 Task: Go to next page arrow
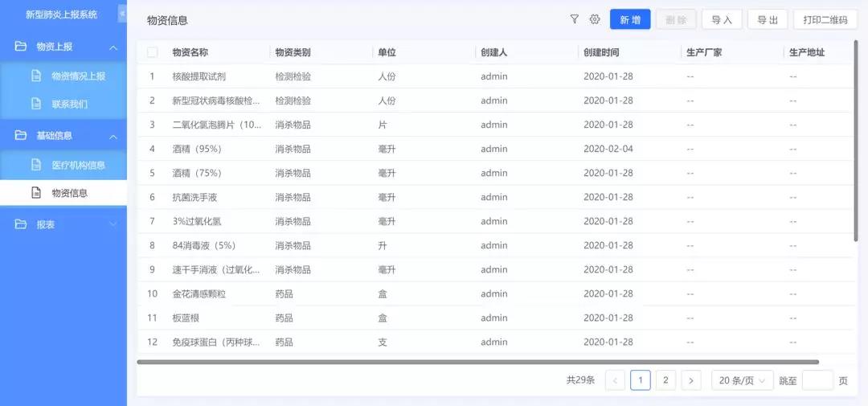click(691, 380)
